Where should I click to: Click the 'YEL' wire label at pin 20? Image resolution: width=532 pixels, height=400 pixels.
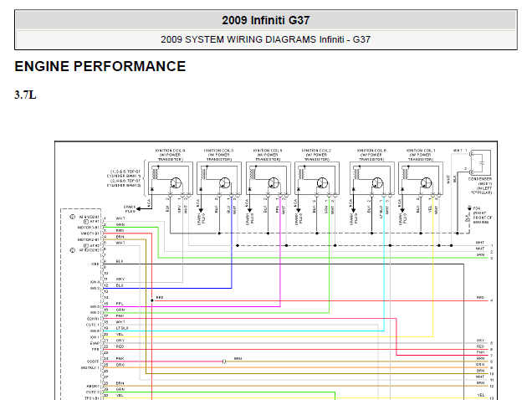point(120,335)
